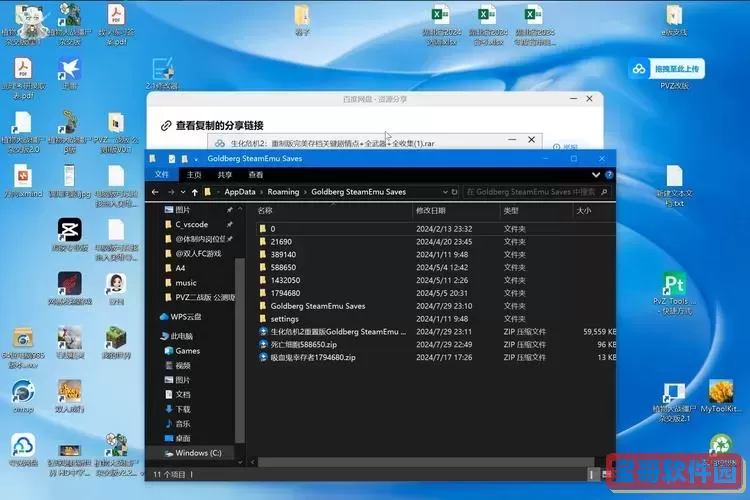Open the breadcrumb chevron after Roaming
Screen dimensions: 750x500
(x=305, y=192)
